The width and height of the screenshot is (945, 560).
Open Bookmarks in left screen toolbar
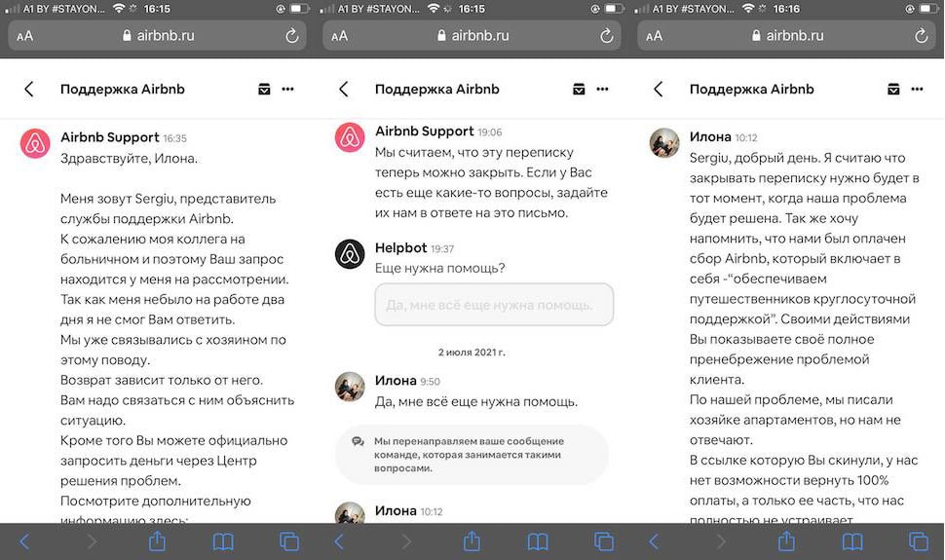coord(223,541)
